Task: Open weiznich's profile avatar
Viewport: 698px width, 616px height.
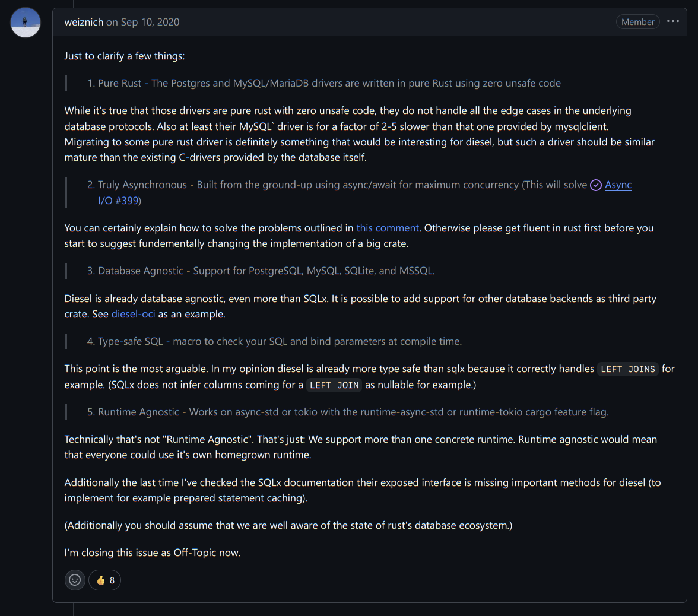Action: (x=26, y=23)
